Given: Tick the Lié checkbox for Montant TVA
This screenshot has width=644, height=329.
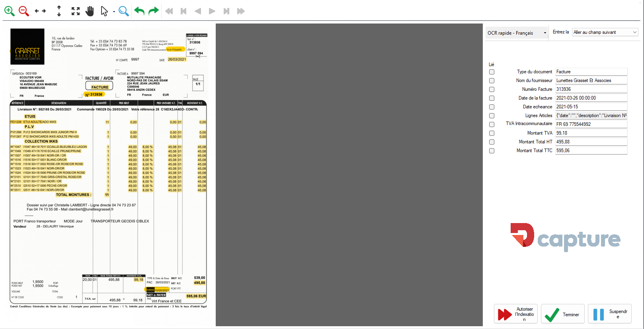Looking at the screenshot, I should click(x=492, y=133).
